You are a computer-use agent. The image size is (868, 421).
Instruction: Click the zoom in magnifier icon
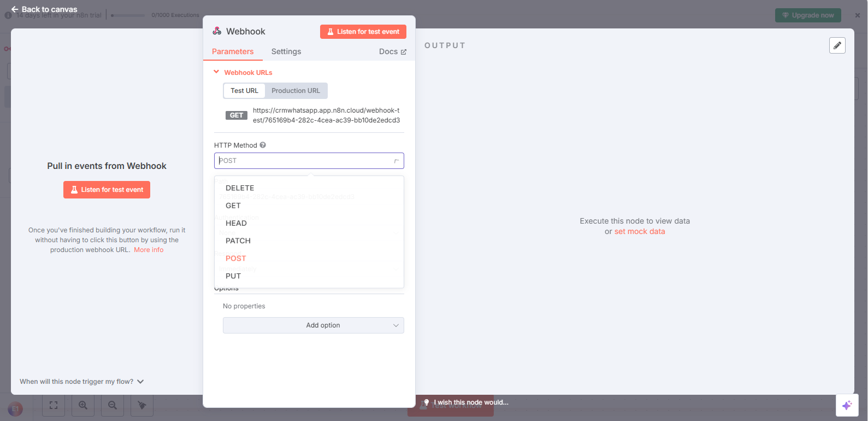pyautogui.click(x=83, y=405)
